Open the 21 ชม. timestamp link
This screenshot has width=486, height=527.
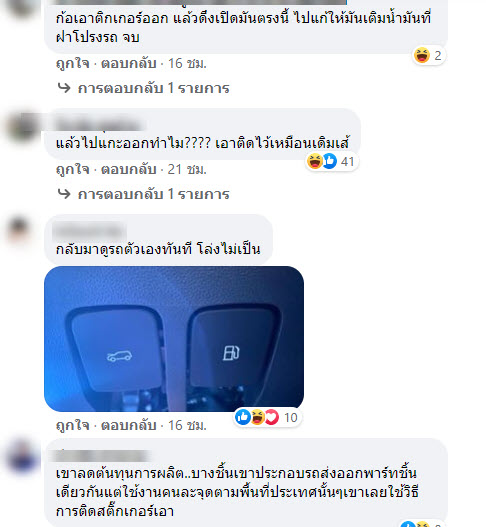187,169
